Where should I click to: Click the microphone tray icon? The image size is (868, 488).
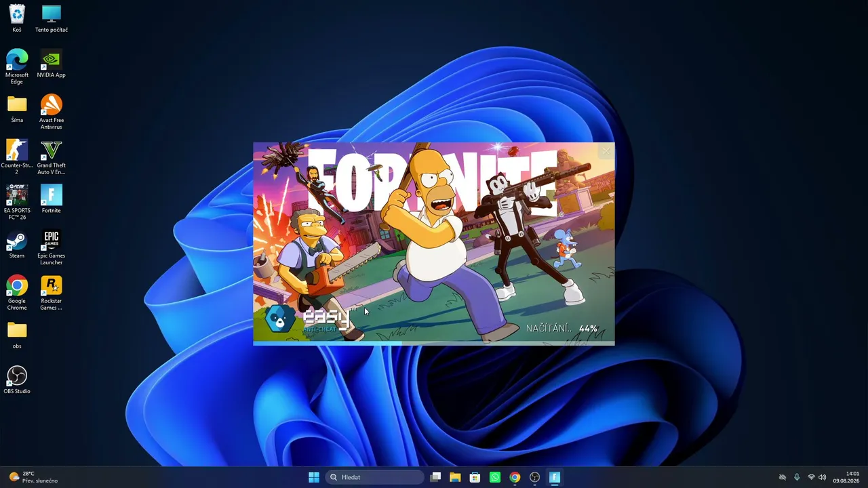pos(797,477)
